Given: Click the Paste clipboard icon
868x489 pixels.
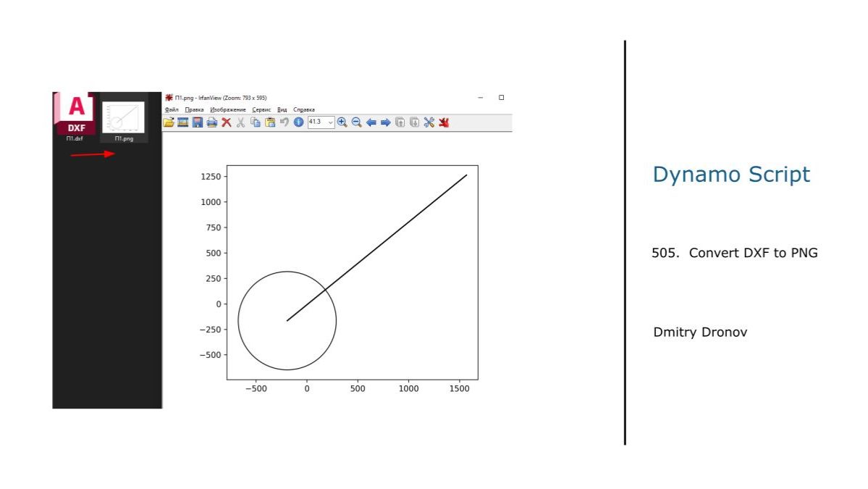Looking at the screenshot, I should [270, 122].
